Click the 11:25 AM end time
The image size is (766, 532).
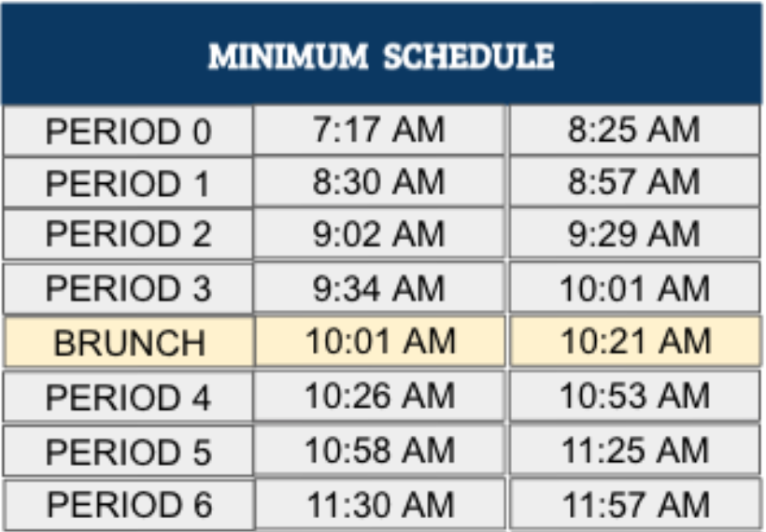pyautogui.click(x=634, y=450)
